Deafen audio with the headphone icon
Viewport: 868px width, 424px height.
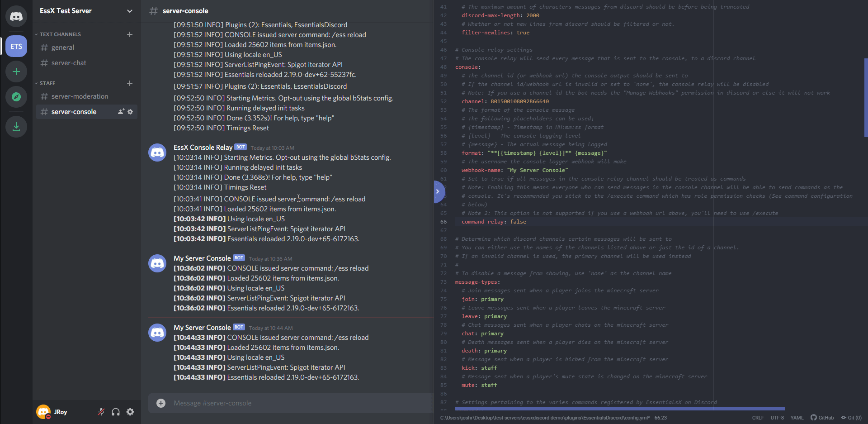[116, 412]
